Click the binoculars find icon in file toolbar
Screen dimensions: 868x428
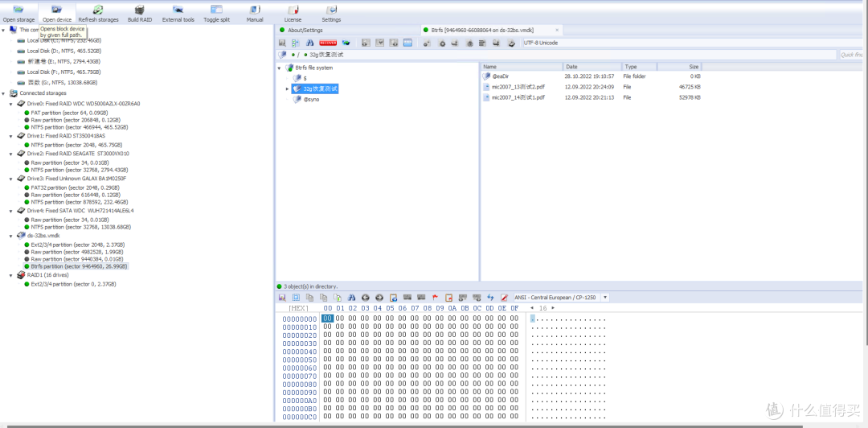tap(309, 43)
